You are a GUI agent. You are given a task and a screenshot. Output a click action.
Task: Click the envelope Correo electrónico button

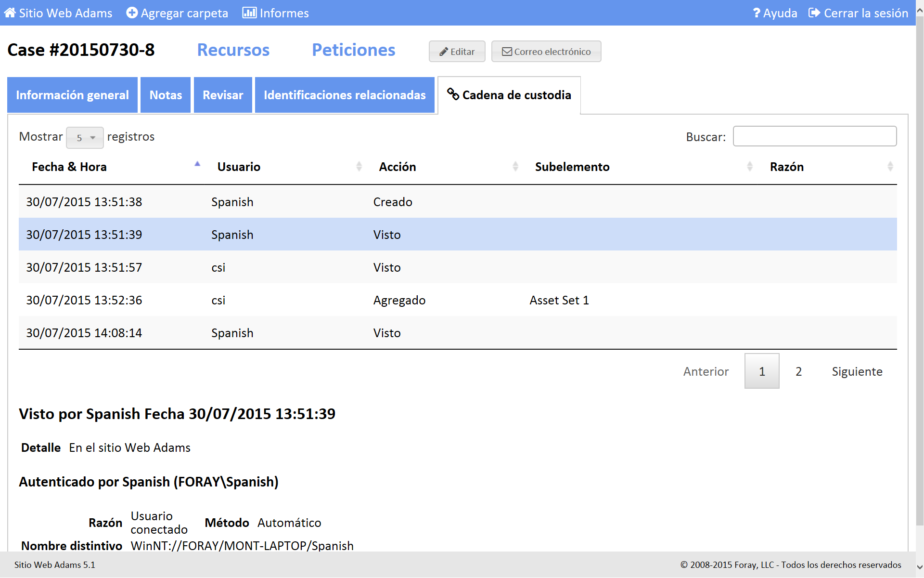[546, 52]
